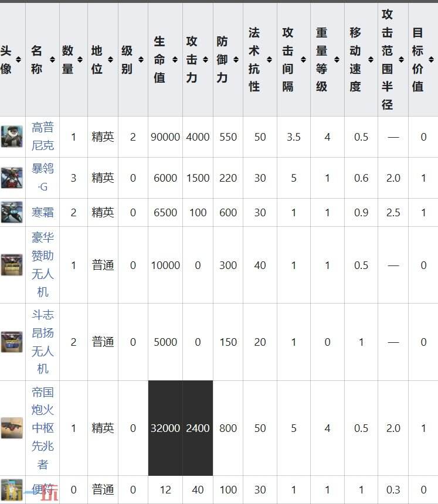Select the 10000 health value of 豪华赞助无人机
Screen dimensions: 438x504
pos(165,265)
